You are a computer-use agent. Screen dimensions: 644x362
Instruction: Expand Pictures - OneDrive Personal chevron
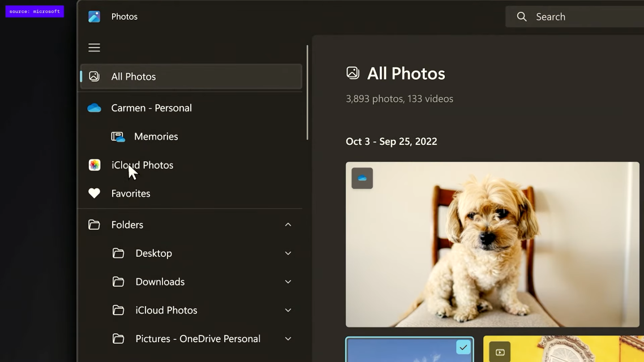(288, 339)
